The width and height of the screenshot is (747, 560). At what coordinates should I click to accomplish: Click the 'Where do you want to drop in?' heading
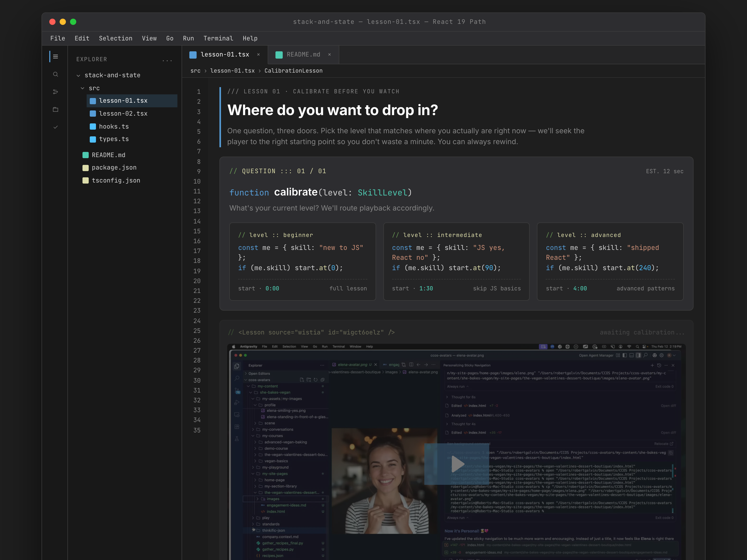click(x=333, y=110)
